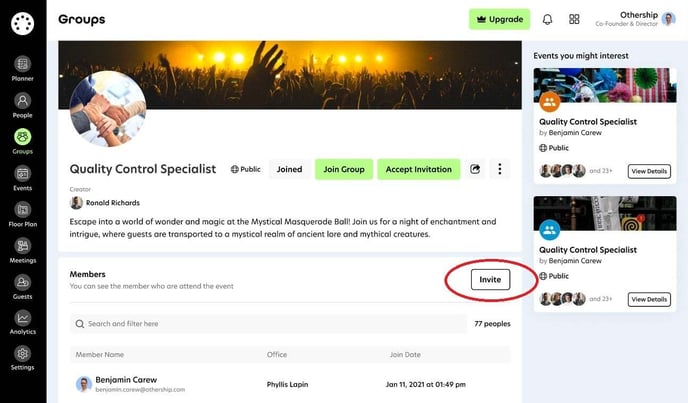Open the Planner sidebar icon
The height and width of the screenshot is (403, 688).
22,64
